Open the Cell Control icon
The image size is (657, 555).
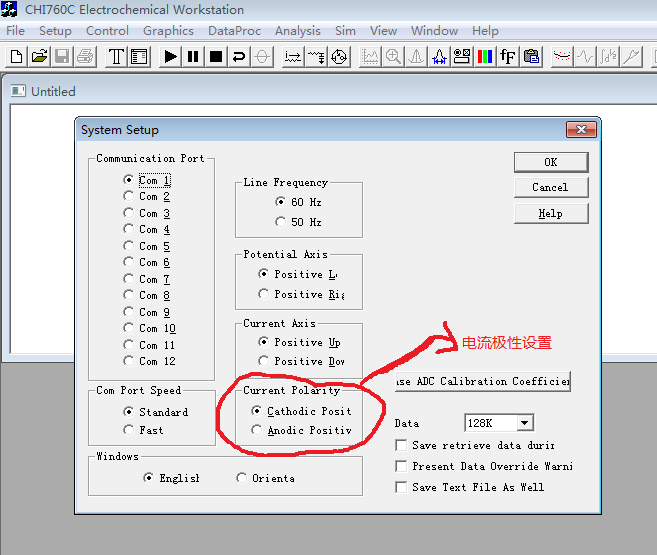pos(339,56)
